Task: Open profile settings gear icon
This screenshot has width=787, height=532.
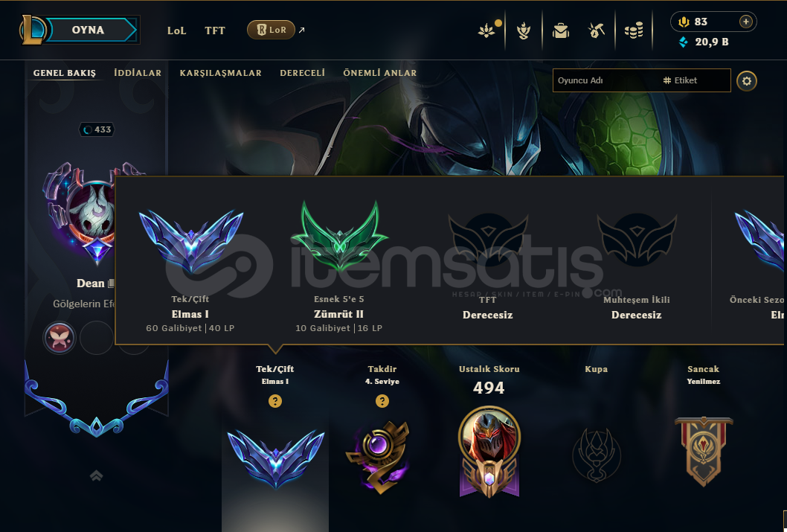Action: point(746,81)
